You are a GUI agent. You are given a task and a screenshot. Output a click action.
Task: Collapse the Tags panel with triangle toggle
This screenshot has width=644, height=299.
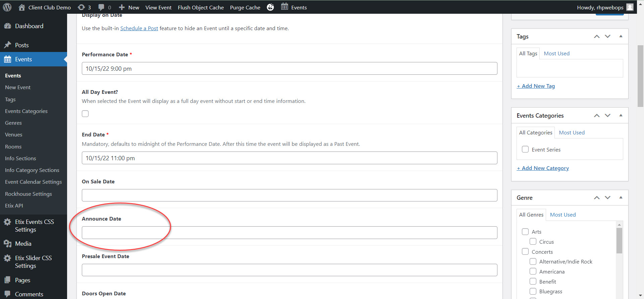(x=621, y=36)
